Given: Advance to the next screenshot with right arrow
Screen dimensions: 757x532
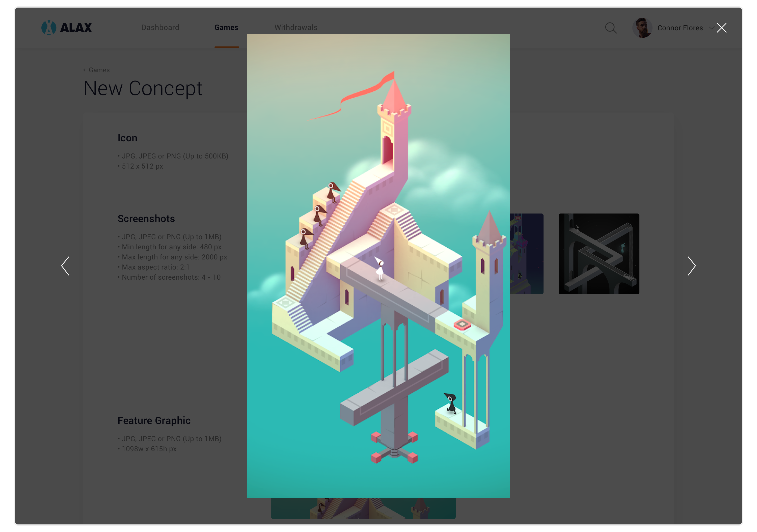Looking at the screenshot, I should coord(692,266).
